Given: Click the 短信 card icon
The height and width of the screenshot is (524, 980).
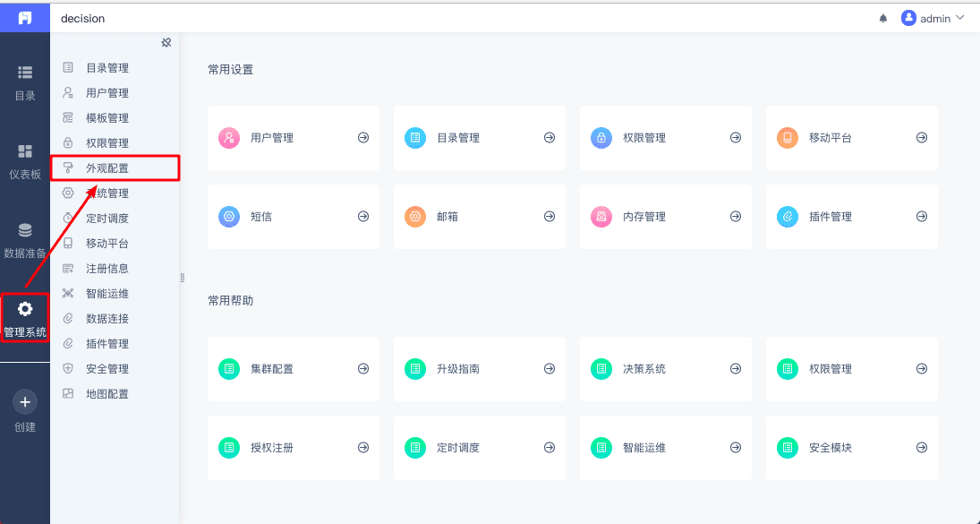Looking at the screenshot, I should (x=229, y=217).
